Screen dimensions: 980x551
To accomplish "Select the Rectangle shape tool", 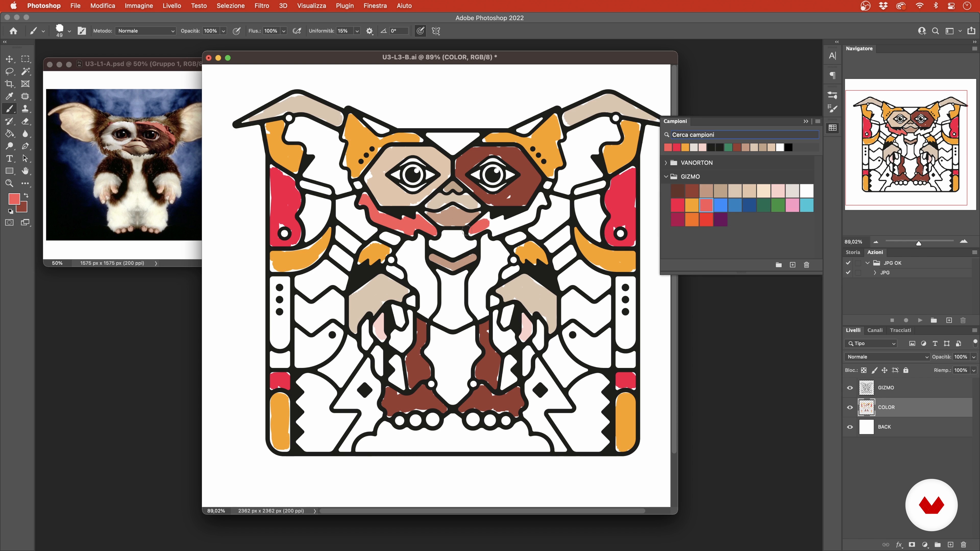I will point(9,171).
